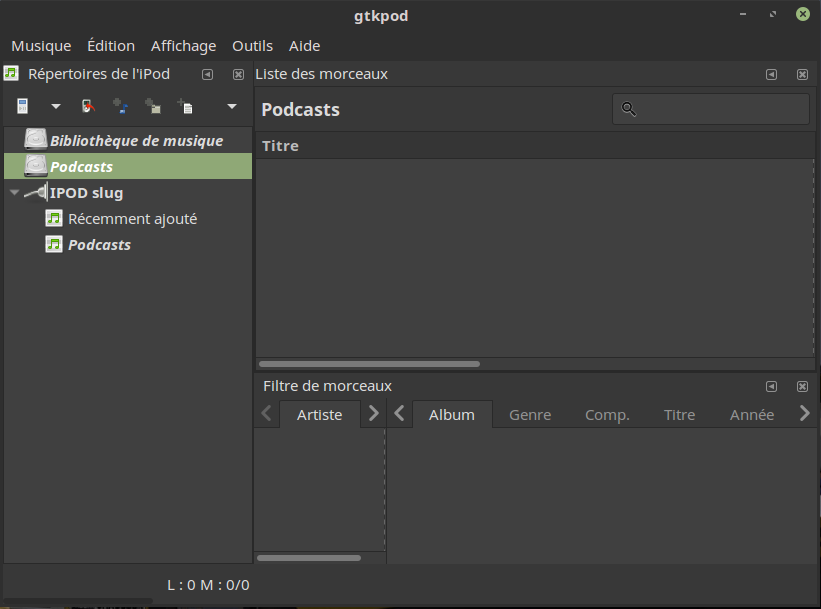This screenshot has height=609, width=821.
Task: Click the add playlist file icon
Action: pos(185,106)
